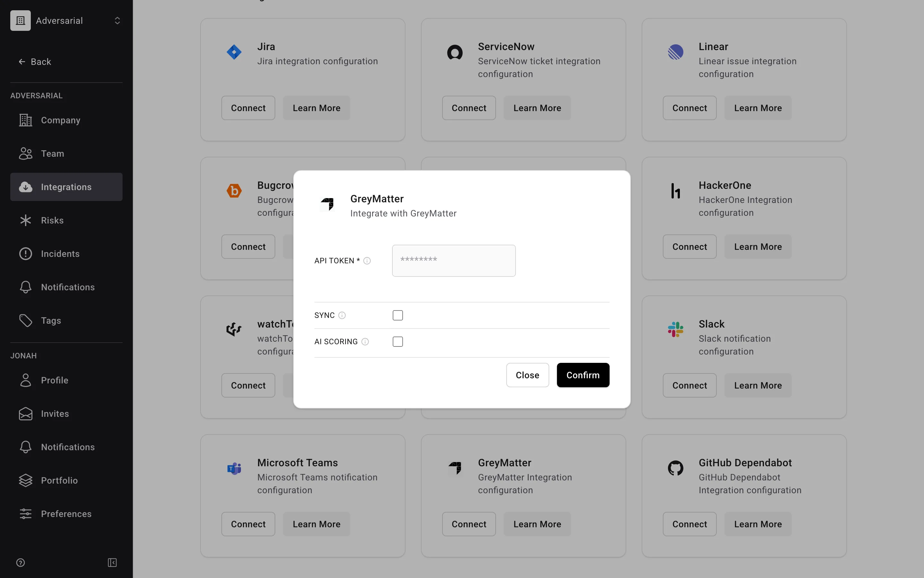Show API Token info tooltip icon

tap(367, 261)
